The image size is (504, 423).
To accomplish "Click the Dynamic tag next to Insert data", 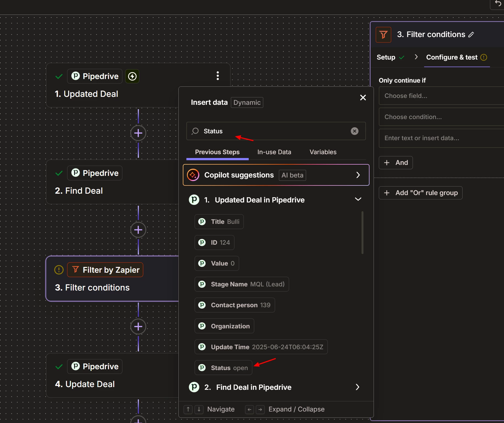I will (x=247, y=103).
